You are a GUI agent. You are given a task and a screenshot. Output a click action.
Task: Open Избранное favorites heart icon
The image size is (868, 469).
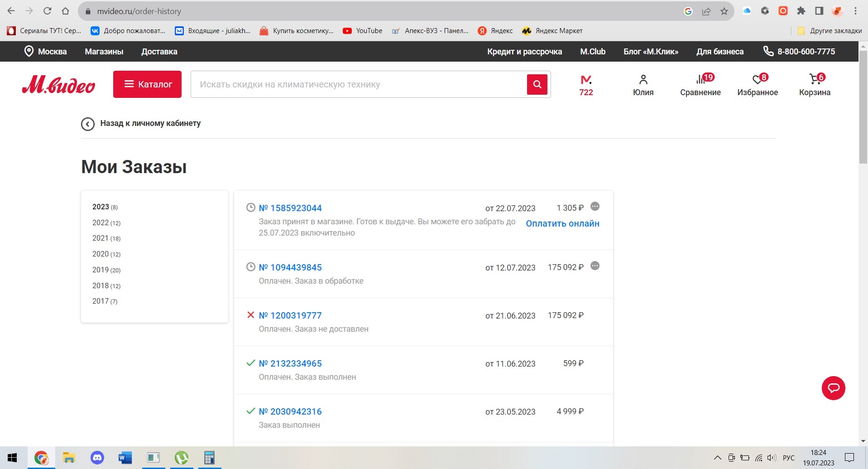point(758,85)
